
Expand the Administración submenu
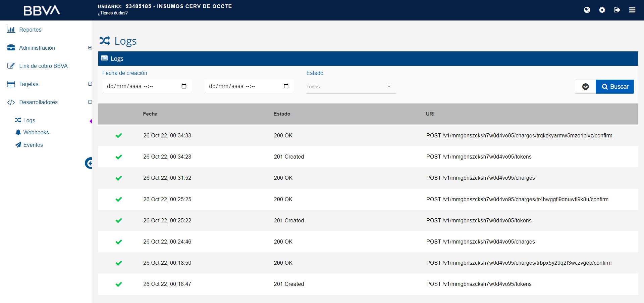[x=90, y=48]
